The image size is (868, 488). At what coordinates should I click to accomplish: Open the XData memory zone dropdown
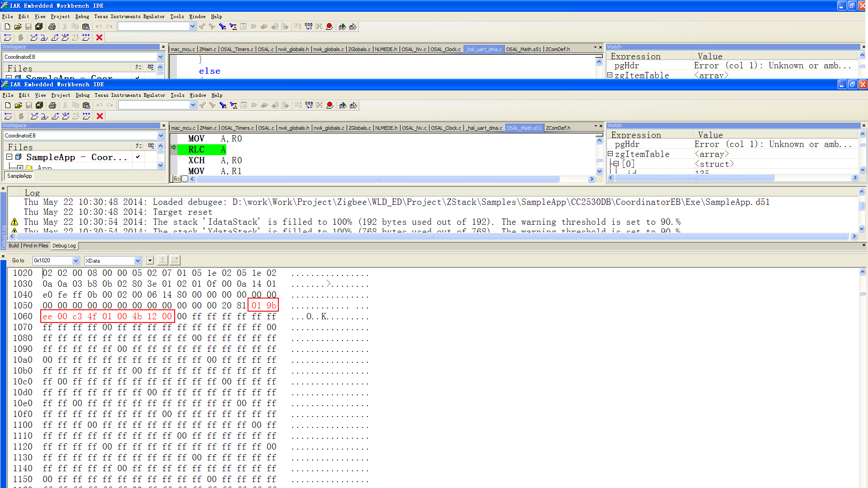coord(138,261)
